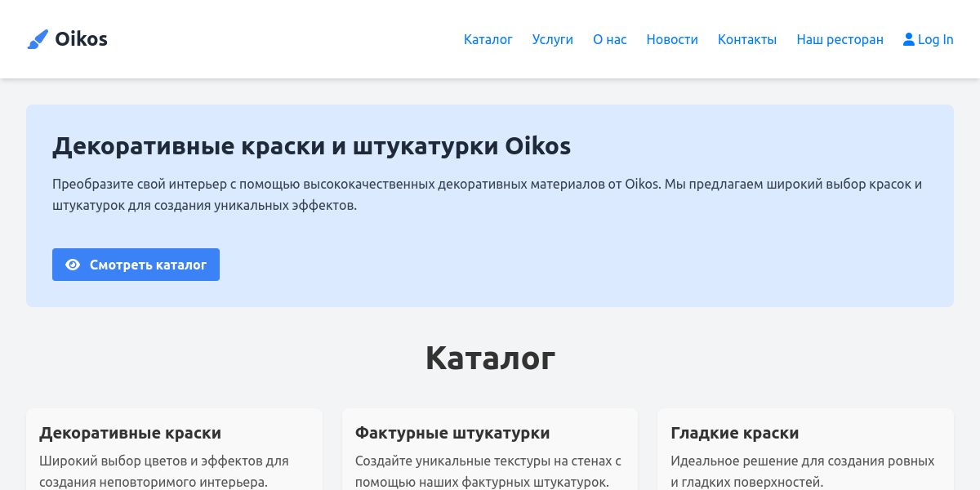Viewport: 980px width, 490px height.
Task: Click the Oikos paintbrush logo icon
Action: [38, 39]
